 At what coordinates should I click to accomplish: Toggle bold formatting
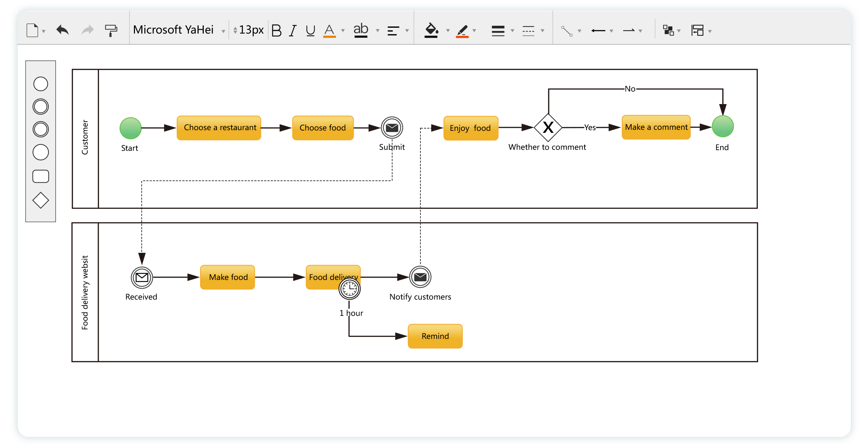click(x=277, y=30)
